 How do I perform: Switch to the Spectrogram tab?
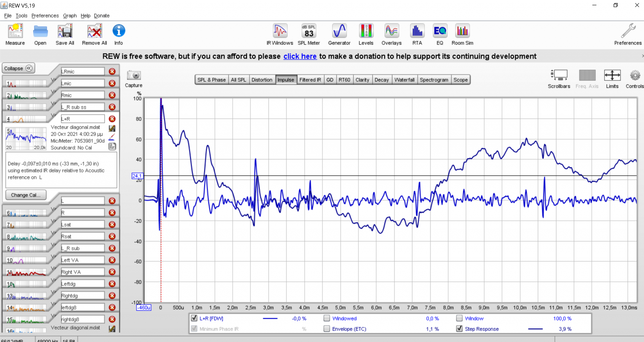point(434,80)
